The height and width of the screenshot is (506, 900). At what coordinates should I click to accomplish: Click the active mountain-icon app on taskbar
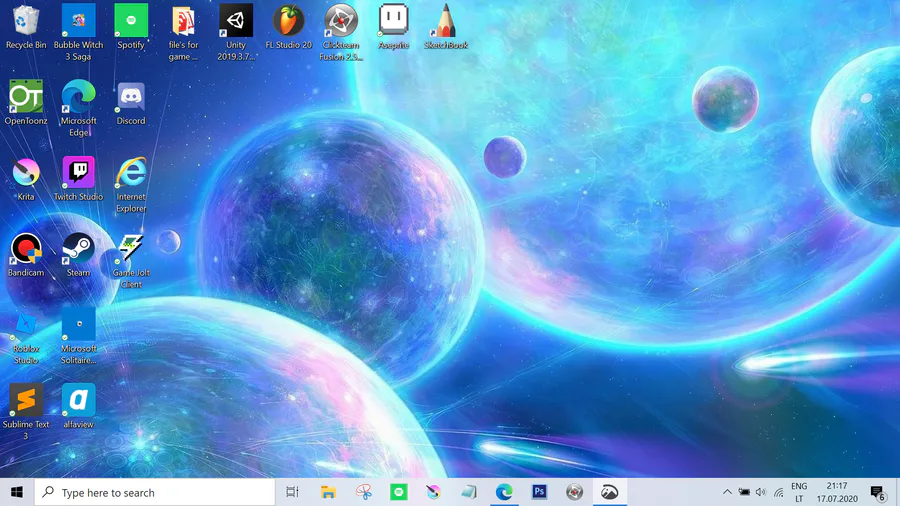610,492
